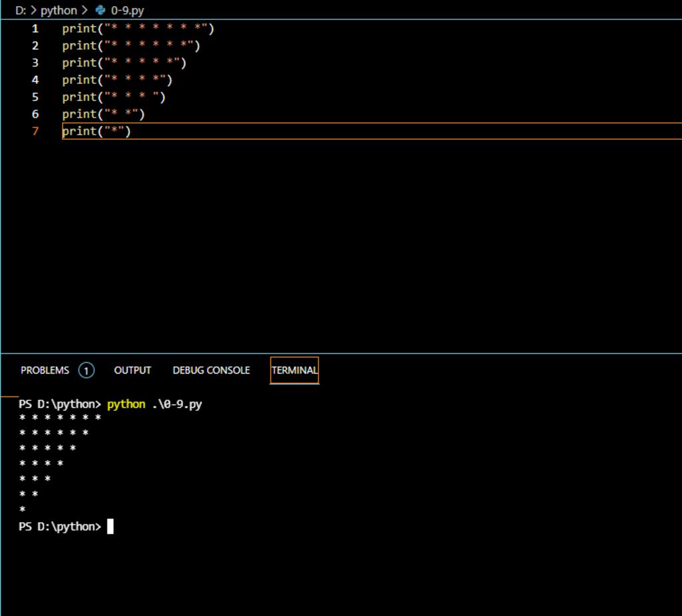Click the 'python .\0-9.py' command in terminal
682x616 pixels.
[x=155, y=404]
